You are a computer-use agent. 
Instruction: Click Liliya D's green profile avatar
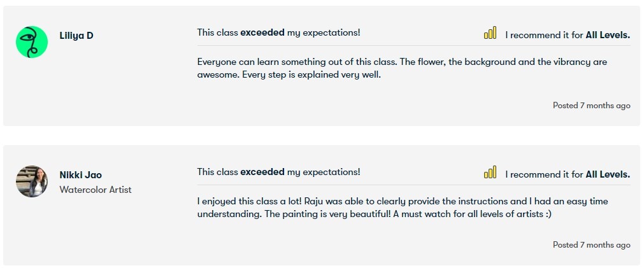coord(32,42)
